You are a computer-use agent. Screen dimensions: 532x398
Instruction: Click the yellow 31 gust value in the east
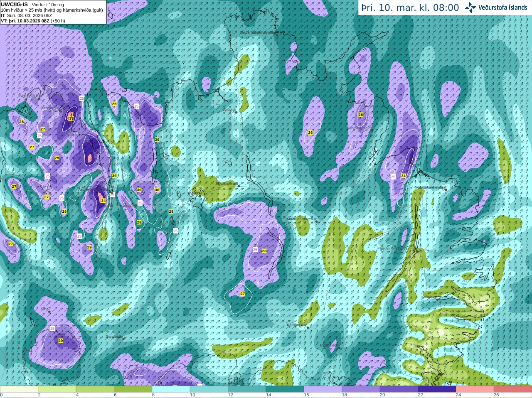(x=404, y=176)
